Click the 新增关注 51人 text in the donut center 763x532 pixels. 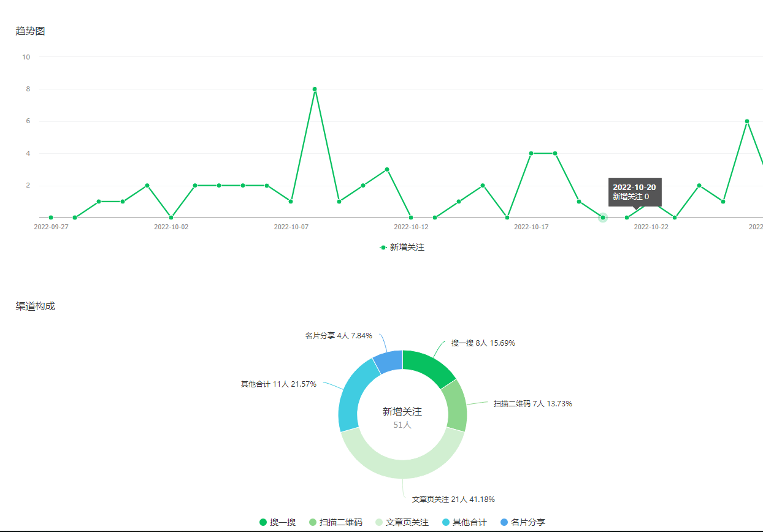pos(402,417)
